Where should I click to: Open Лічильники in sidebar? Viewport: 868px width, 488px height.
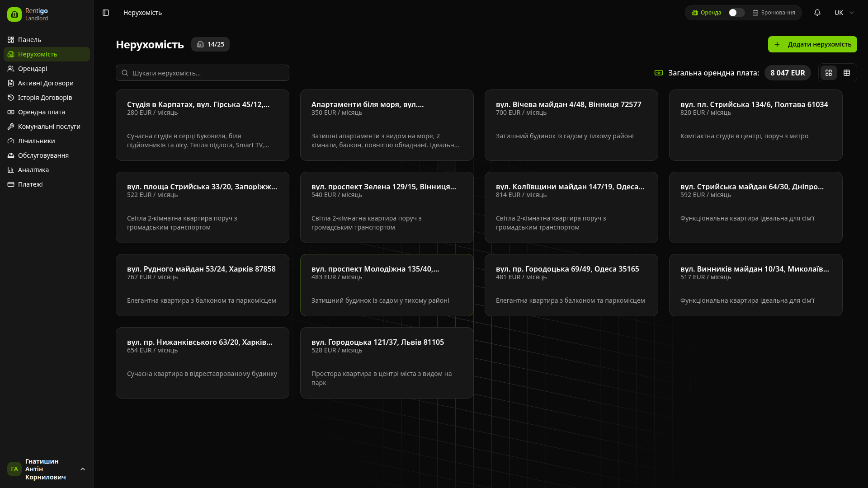tap(36, 141)
